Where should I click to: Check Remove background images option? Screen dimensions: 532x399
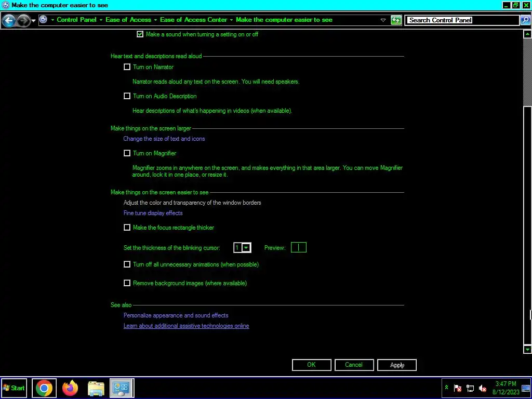pyautogui.click(x=127, y=283)
